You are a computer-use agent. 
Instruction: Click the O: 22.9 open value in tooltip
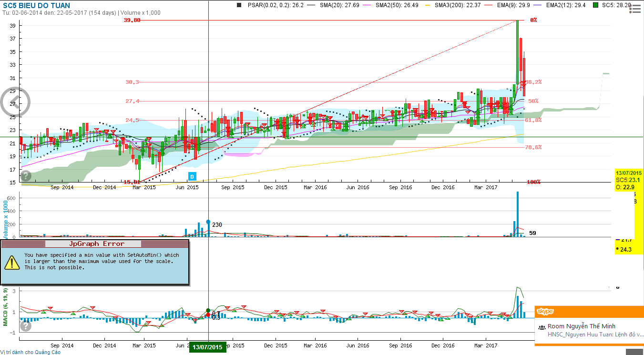[625, 187]
